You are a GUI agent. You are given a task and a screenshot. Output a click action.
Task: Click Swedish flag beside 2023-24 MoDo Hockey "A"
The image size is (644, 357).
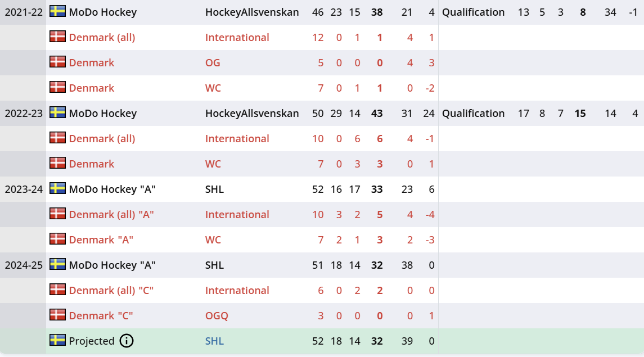(x=57, y=188)
